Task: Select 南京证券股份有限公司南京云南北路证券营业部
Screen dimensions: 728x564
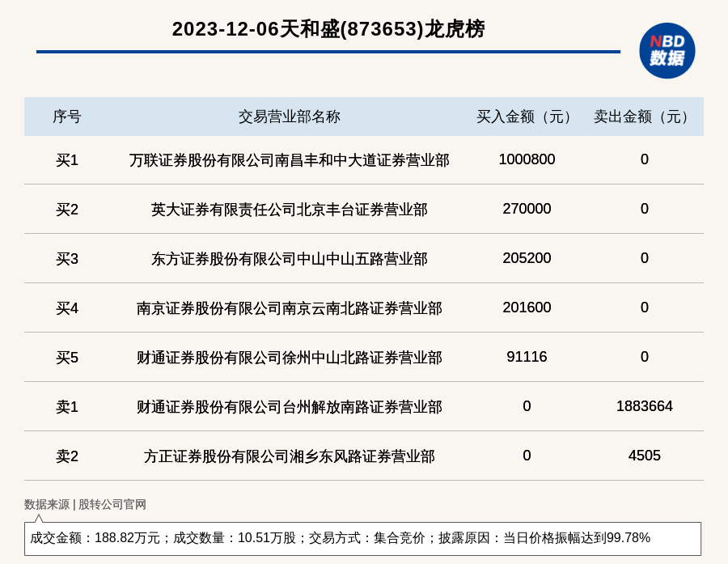Action: (290, 308)
